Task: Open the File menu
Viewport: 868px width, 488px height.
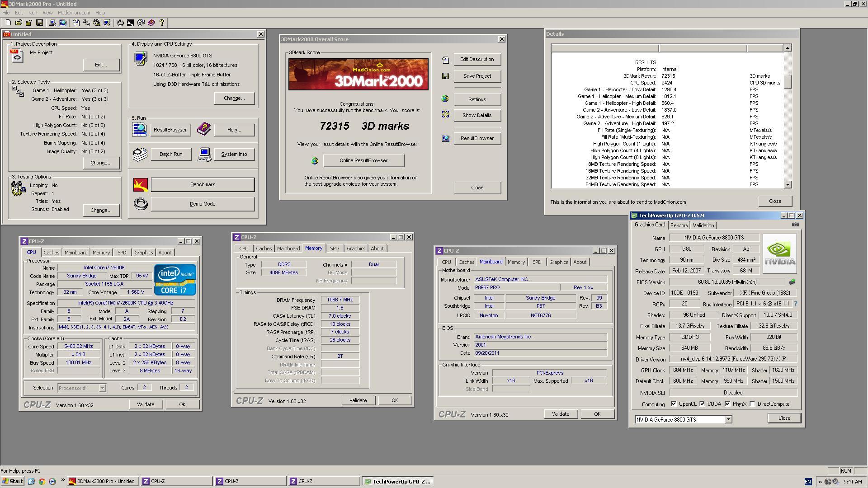Action: coord(6,13)
